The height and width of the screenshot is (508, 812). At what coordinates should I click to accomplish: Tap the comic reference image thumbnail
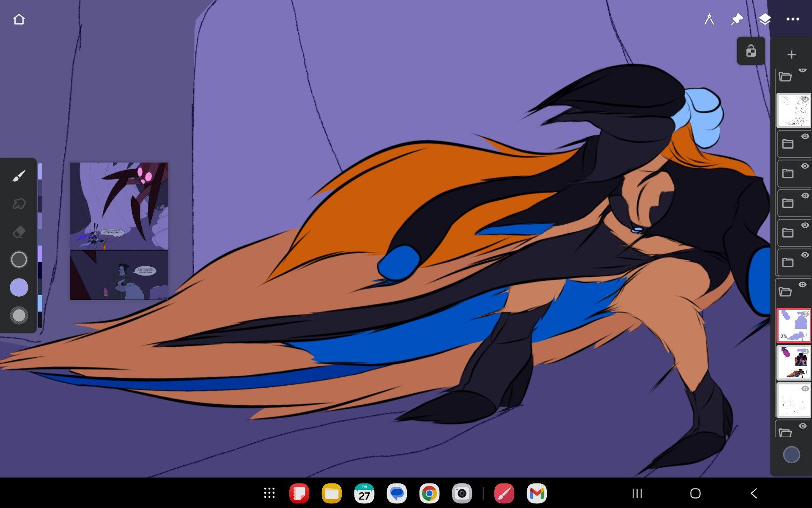(x=119, y=231)
